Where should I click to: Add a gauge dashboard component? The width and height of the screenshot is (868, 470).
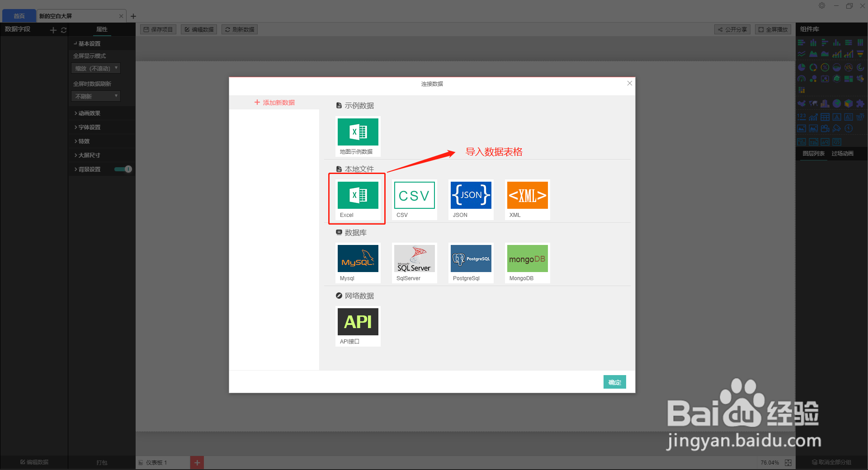click(x=802, y=79)
